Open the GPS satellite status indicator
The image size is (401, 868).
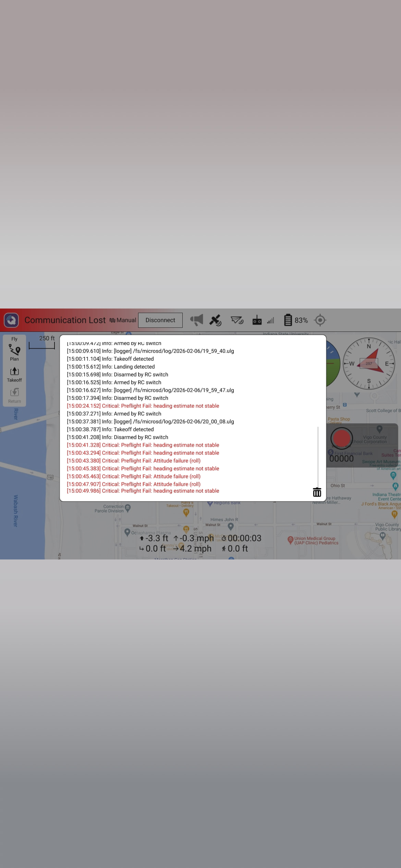[x=215, y=320]
